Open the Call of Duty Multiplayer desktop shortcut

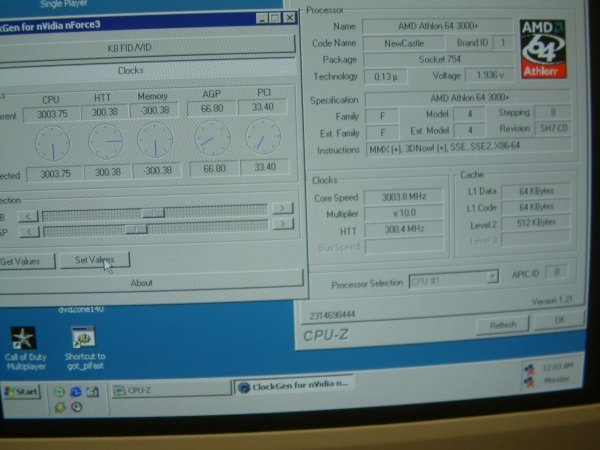tap(25, 348)
